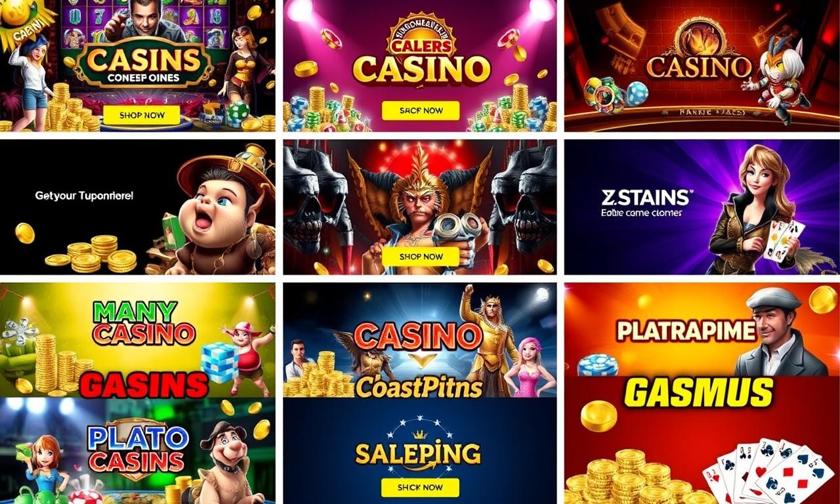Click the Calers Casino logo

(x=422, y=54)
